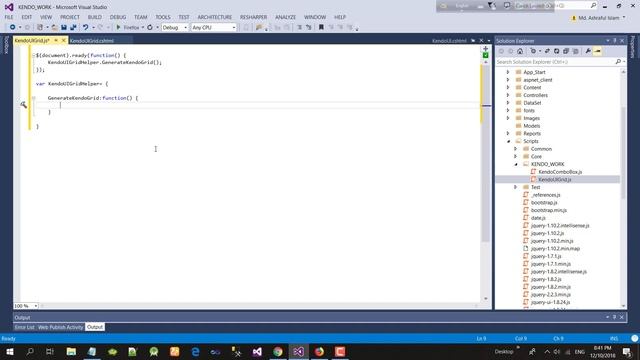Open the file using the toolbar Open icon
Screen dimensions: 640x360
[x=54, y=27]
